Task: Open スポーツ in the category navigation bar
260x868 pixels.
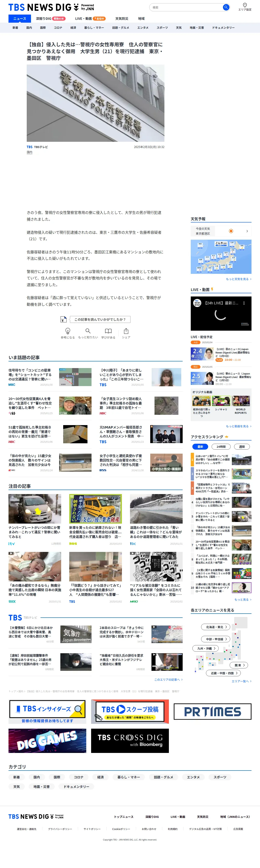Action: [162, 28]
